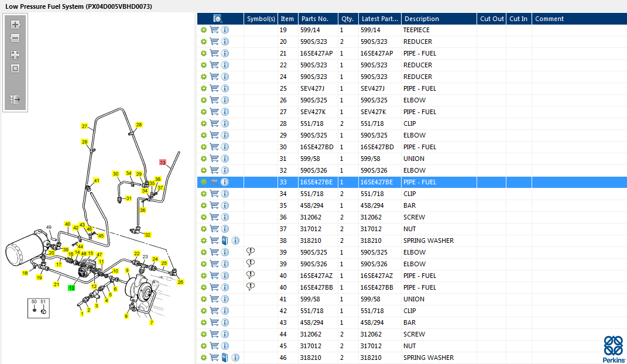This screenshot has width=627, height=364.
Task: Select green callout 13 on diagram
Action: pyautogui.click(x=71, y=288)
